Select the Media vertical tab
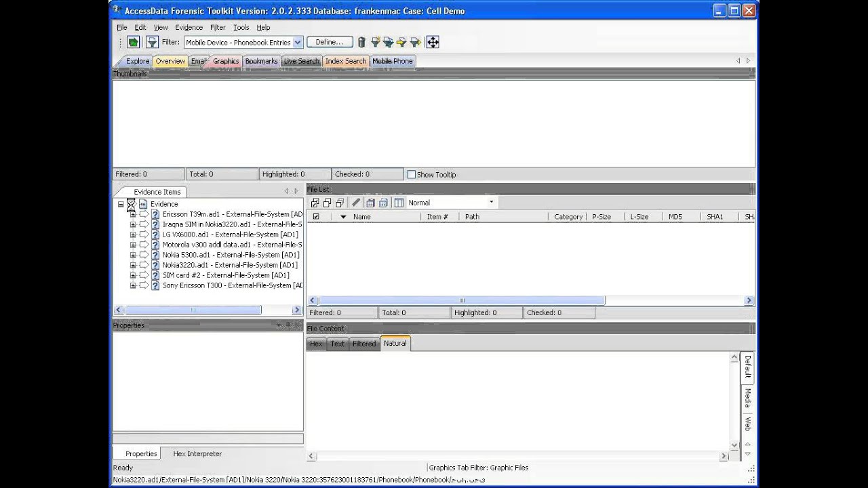The width and height of the screenshot is (868, 488). pyautogui.click(x=747, y=399)
